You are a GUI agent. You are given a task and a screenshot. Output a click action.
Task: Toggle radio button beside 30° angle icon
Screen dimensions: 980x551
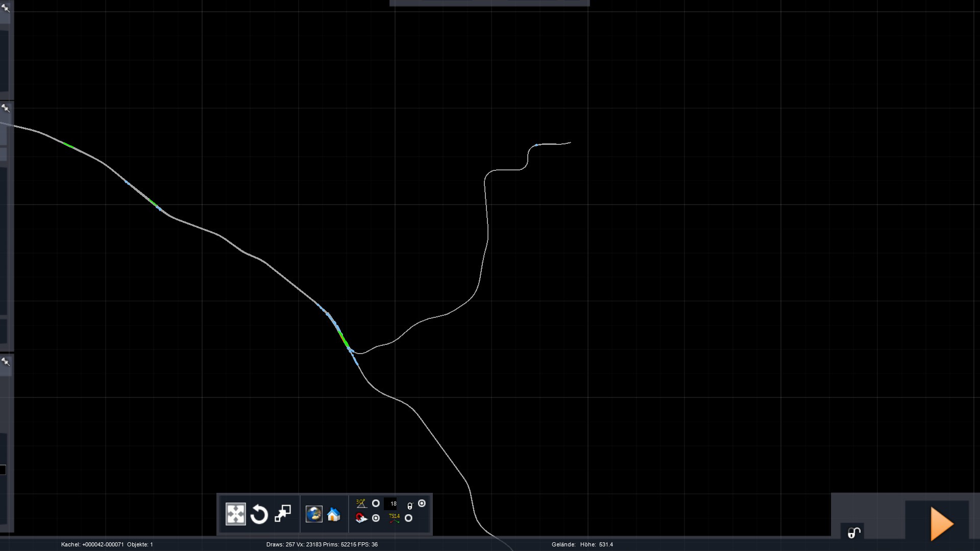pos(376,504)
